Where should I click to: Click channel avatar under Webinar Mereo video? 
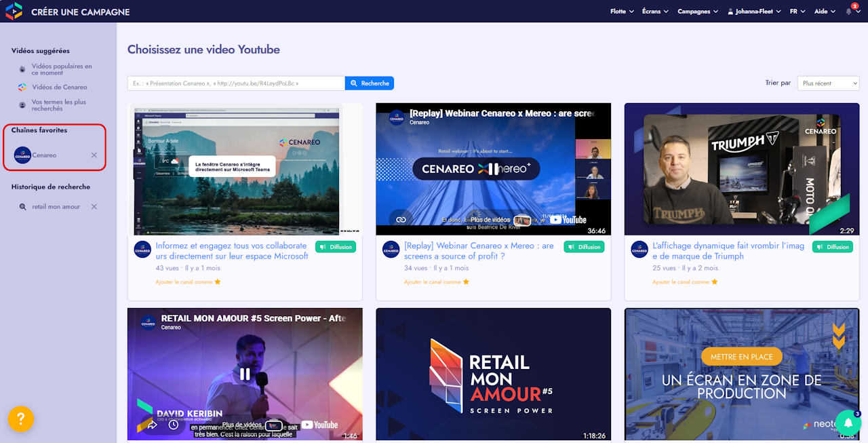point(391,249)
